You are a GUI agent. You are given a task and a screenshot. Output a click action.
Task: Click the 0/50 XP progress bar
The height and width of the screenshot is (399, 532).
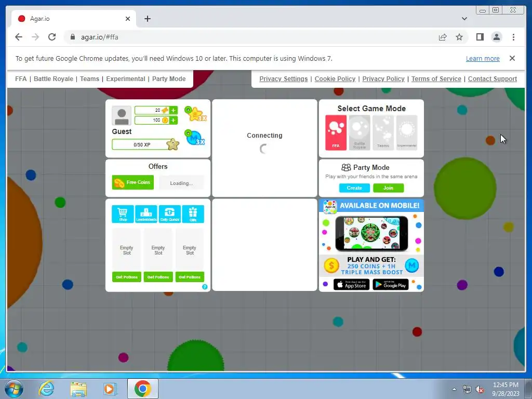pos(142,144)
